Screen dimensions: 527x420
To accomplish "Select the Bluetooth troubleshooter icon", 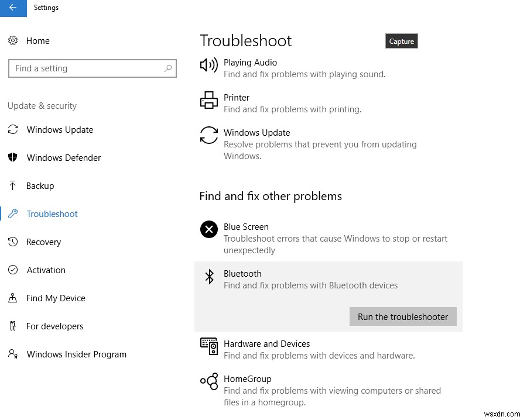I will (209, 276).
